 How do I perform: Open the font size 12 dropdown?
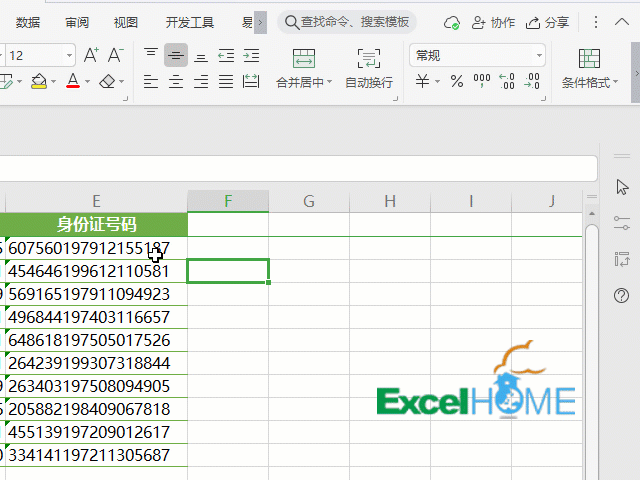click(69, 55)
